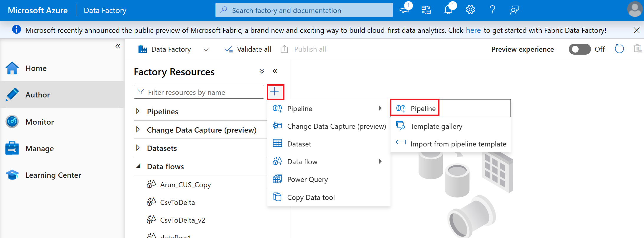Open the Data flow submenu arrow

tap(380, 162)
